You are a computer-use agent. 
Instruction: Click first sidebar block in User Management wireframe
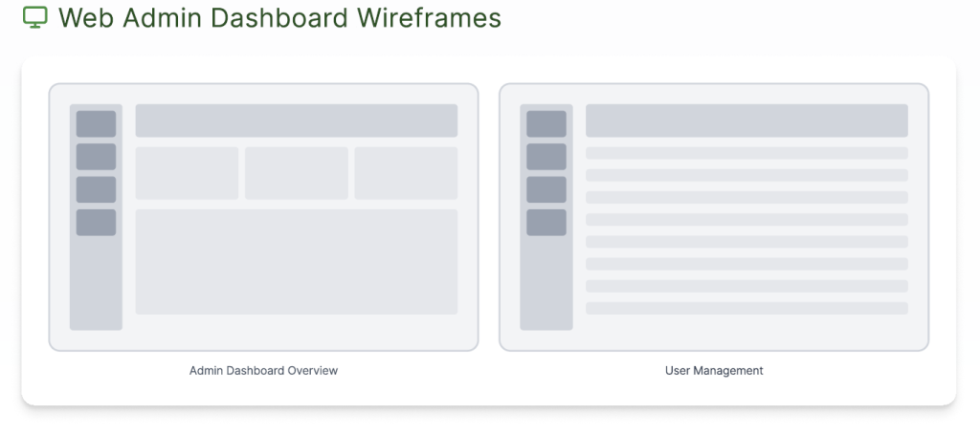[546, 124]
